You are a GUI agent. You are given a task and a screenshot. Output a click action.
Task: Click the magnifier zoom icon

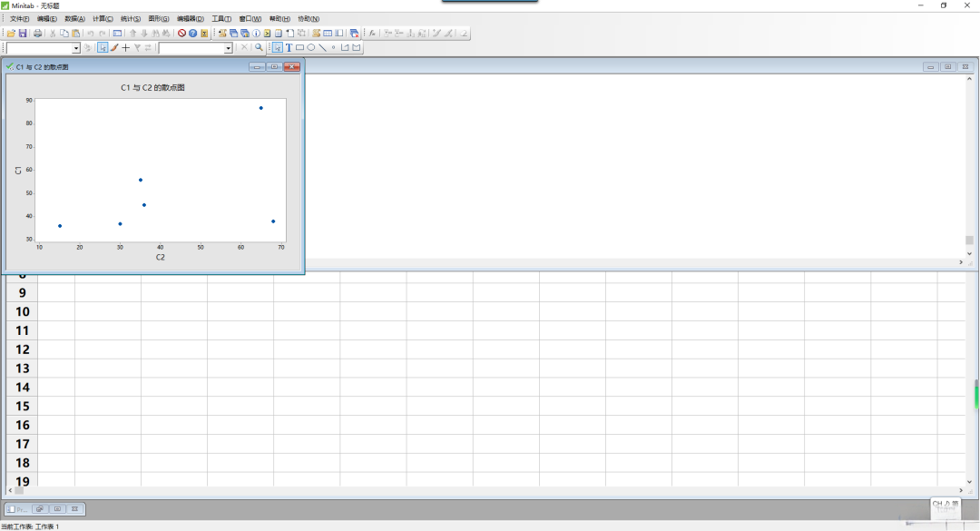[259, 47]
